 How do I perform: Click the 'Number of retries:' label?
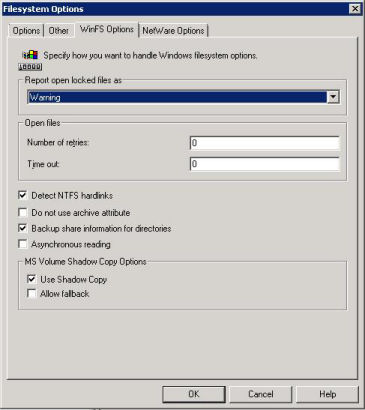point(58,143)
